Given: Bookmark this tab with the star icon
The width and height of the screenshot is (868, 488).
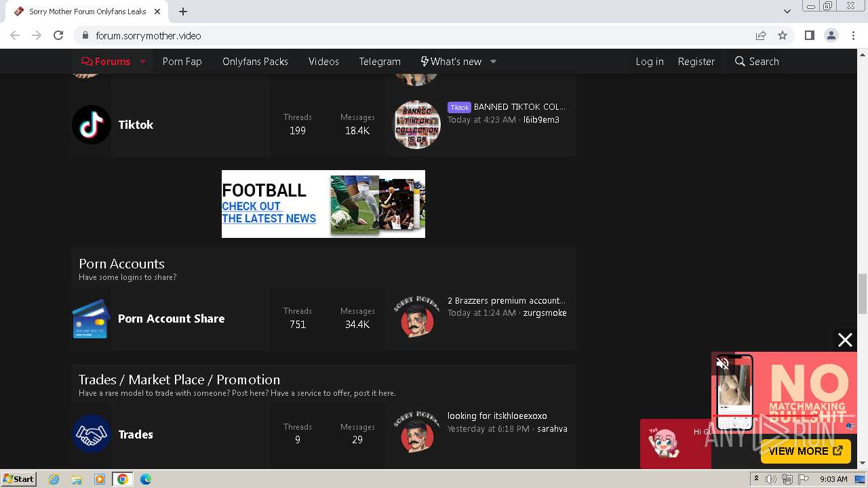Looking at the screenshot, I should point(783,35).
